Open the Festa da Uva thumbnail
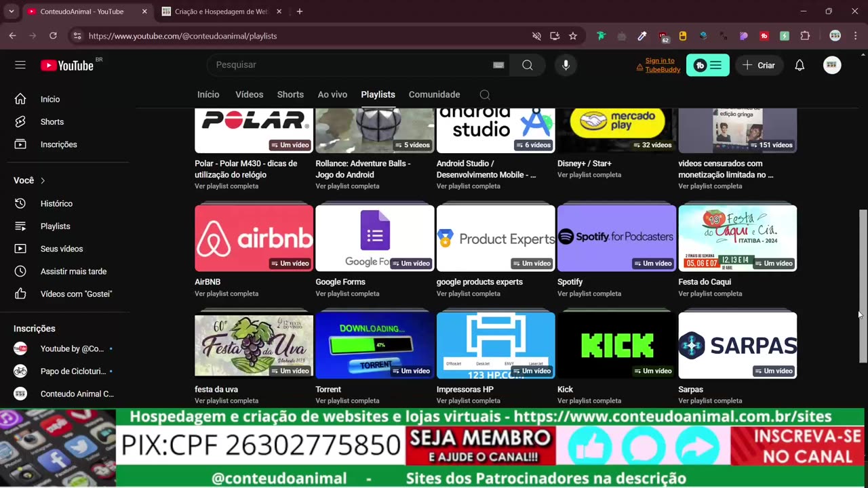This screenshot has height=488, width=868. point(254,345)
